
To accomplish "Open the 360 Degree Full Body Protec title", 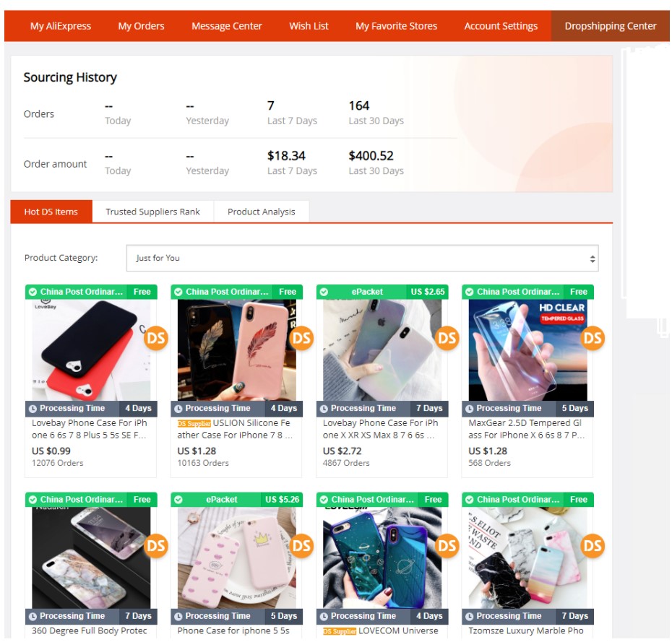I will coord(89,631).
